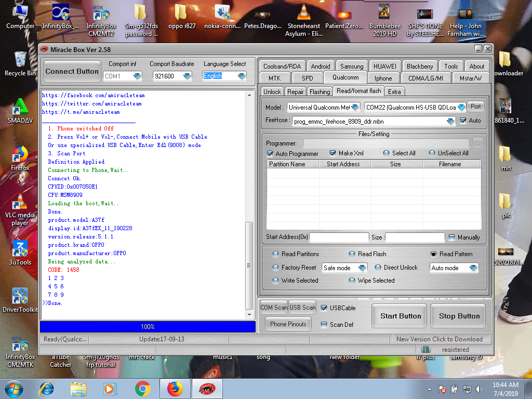532x399 pixels.
Task: Toggle the Auto Programmer checkbox
Action: tap(270, 154)
